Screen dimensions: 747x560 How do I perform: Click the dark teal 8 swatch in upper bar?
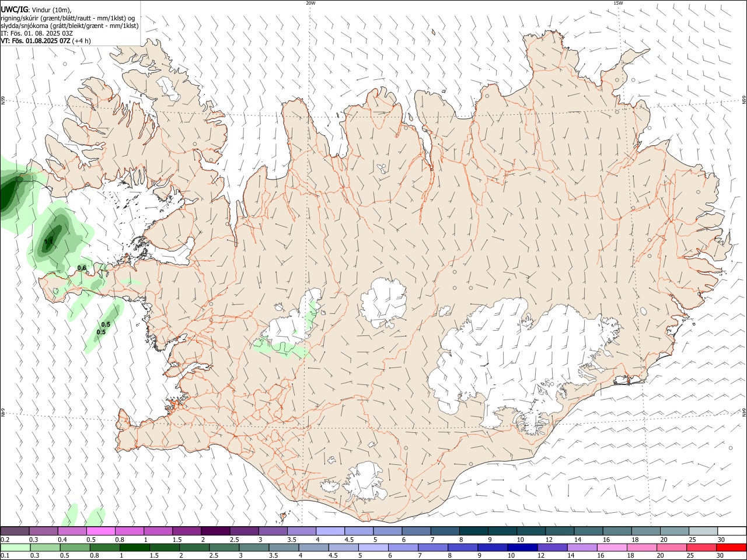click(x=474, y=531)
